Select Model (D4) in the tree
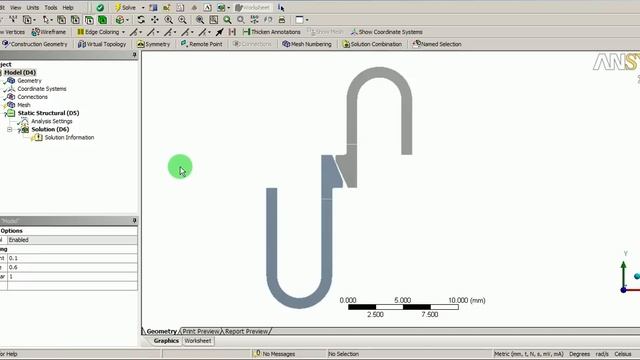The image size is (640, 360). coord(20,72)
